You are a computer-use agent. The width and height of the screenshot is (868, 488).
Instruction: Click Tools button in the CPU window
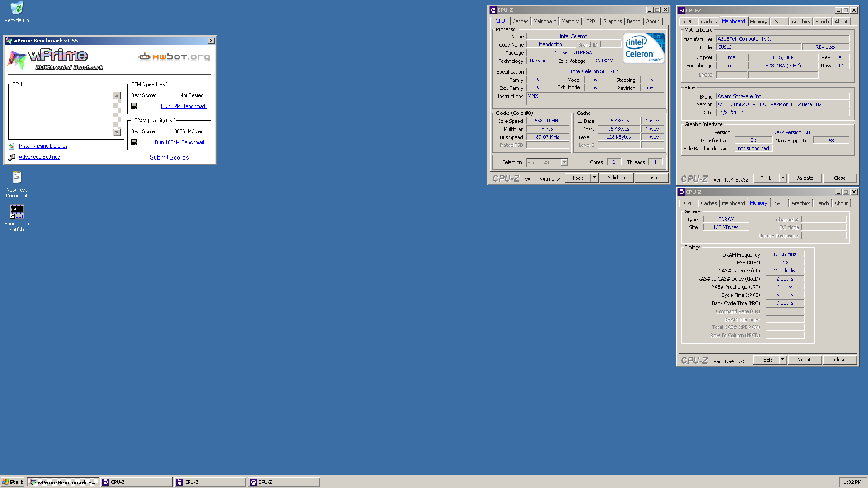[578, 178]
